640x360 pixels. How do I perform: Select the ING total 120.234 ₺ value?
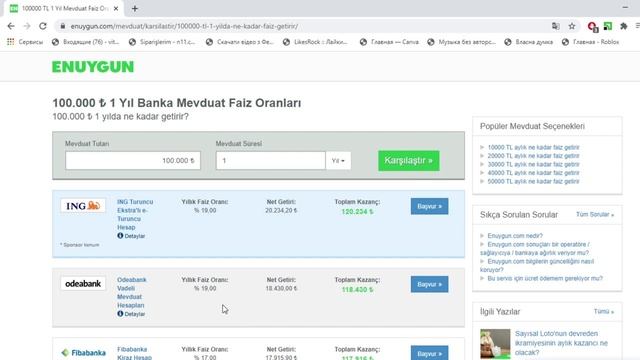[x=357, y=212]
